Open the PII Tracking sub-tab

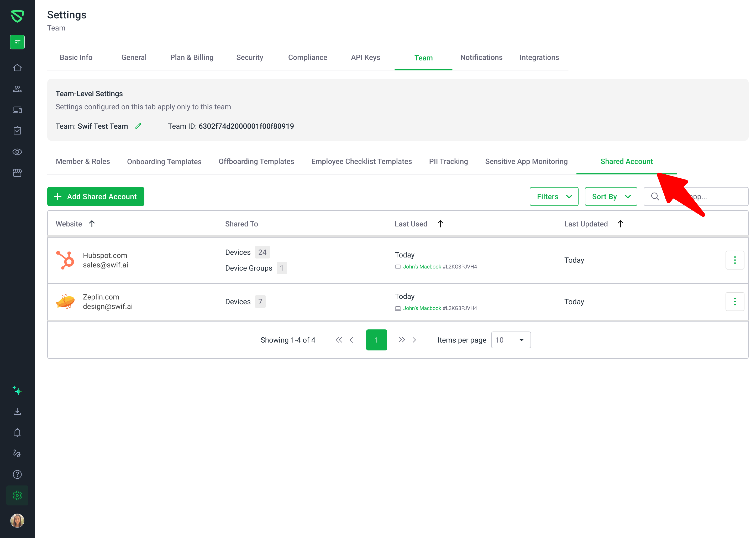tap(448, 162)
